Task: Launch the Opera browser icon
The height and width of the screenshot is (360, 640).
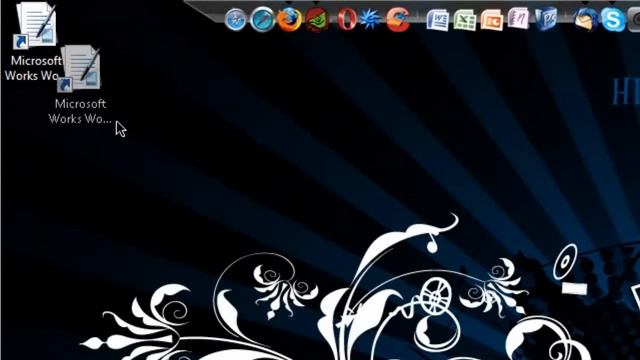Action: click(346, 19)
